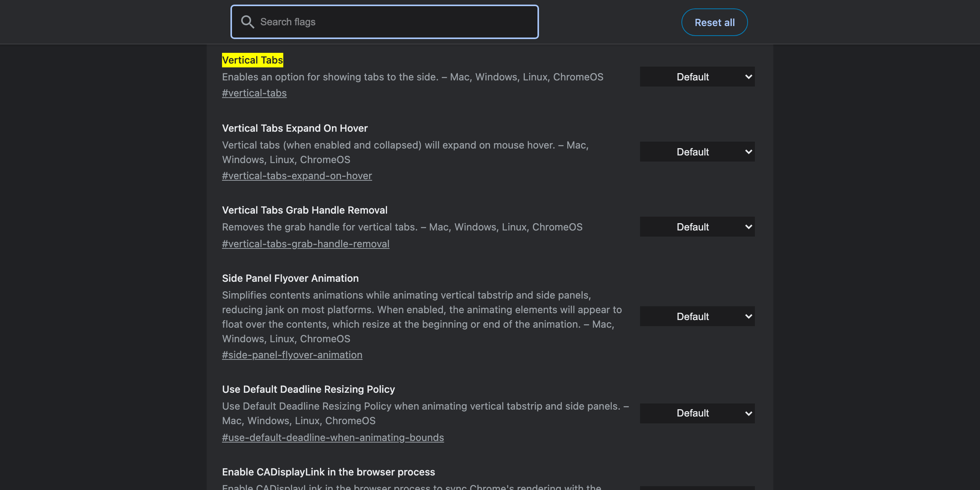
Task: Click the 'Simplifies contents animations' description paragraph
Action: (x=422, y=317)
